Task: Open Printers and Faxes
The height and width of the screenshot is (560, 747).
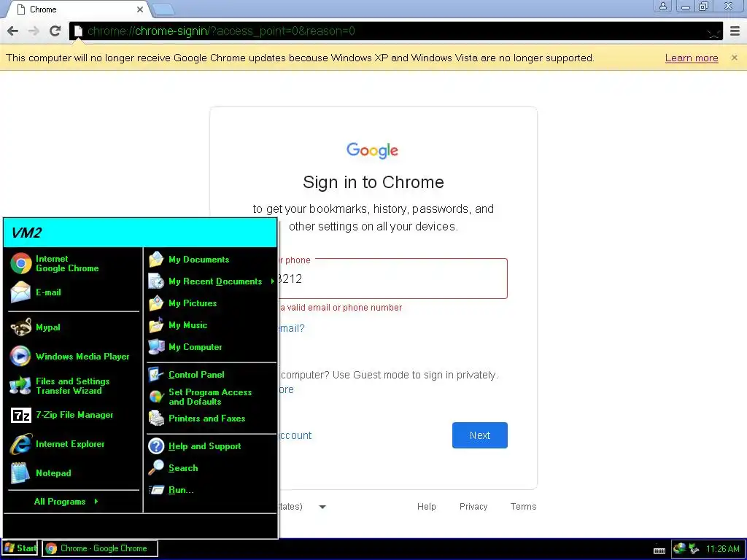Action: (211, 419)
